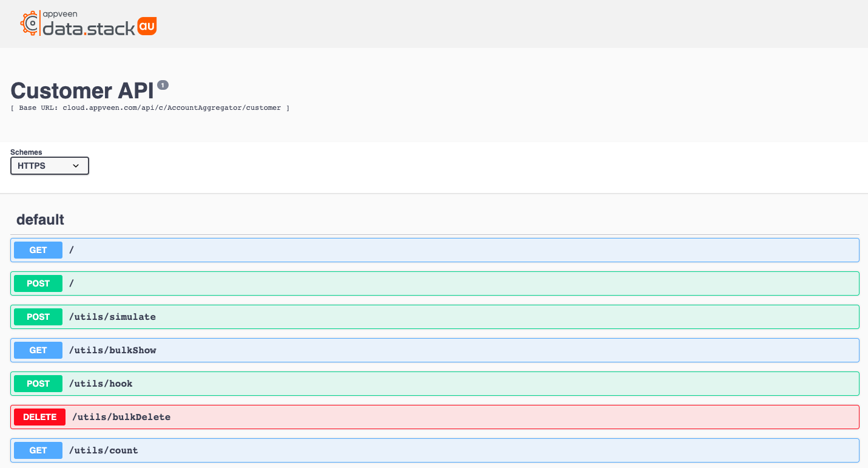Click the /utils/bulkDelete path text
The height and width of the screenshot is (468, 868).
tap(121, 417)
